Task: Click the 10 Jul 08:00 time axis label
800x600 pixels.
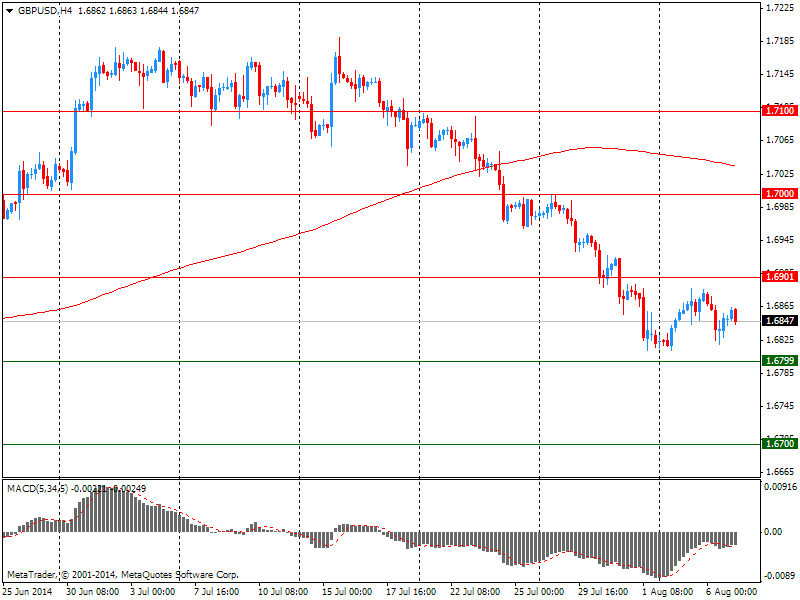Action: pyautogui.click(x=283, y=592)
